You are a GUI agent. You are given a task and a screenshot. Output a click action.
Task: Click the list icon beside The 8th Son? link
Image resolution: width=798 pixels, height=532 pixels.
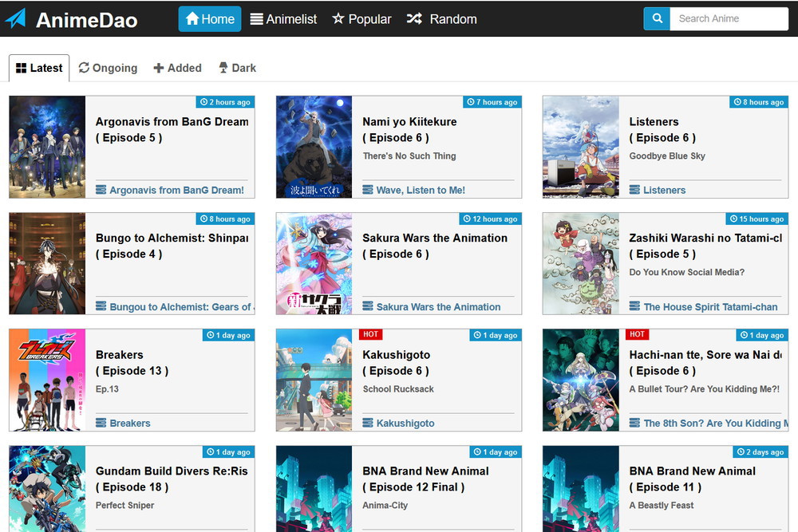coord(634,423)
